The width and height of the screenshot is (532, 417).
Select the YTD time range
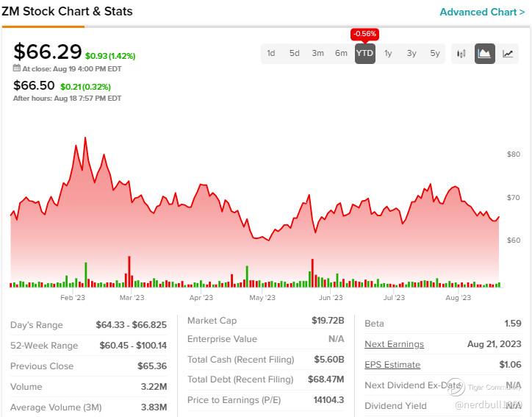click(x=365, y=54)
